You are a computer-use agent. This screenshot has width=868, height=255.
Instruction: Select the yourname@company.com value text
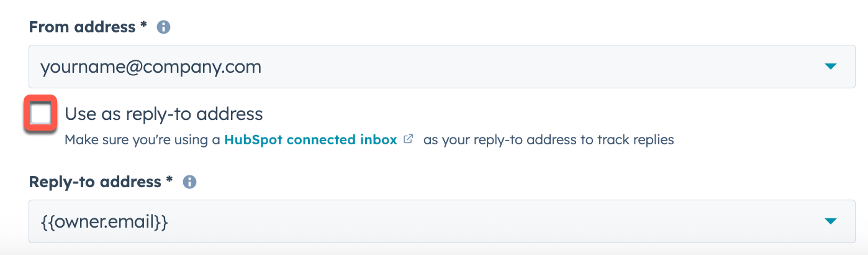pyautogui.click(x=151, y=67)
